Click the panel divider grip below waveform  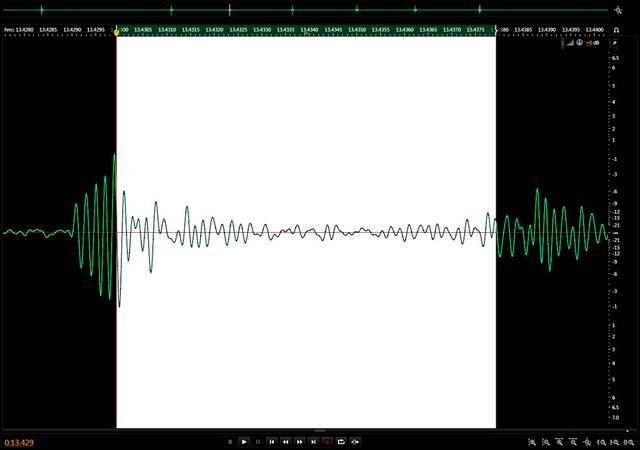tap(320, 430)
